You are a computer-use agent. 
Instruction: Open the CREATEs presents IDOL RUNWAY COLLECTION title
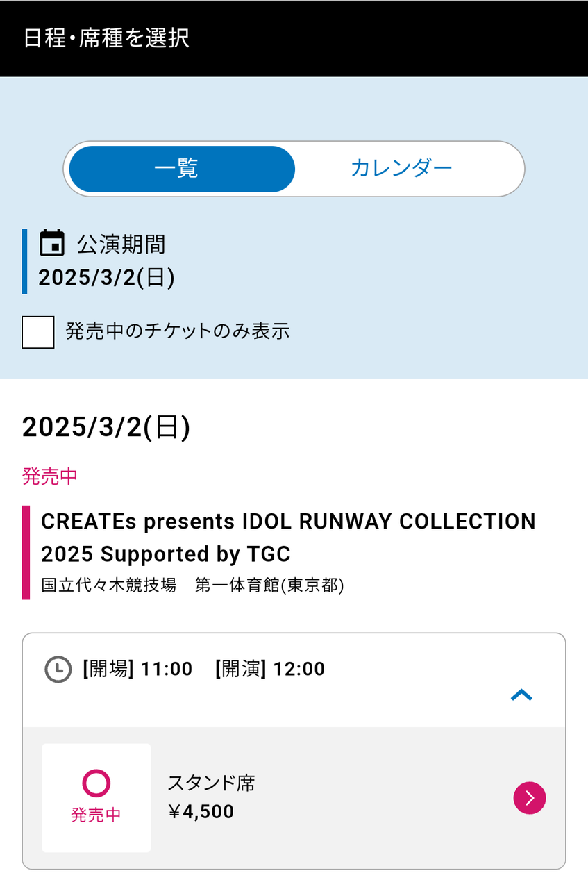288,538
